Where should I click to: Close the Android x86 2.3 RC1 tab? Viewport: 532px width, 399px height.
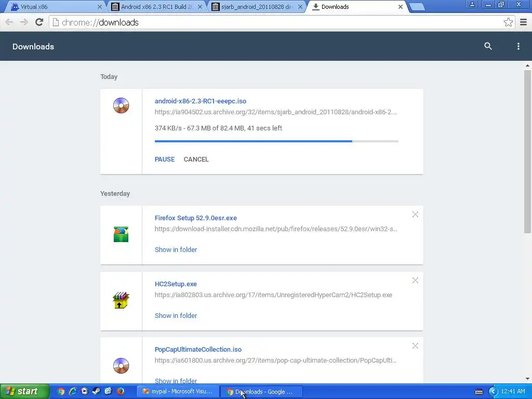tap(200, 7)
